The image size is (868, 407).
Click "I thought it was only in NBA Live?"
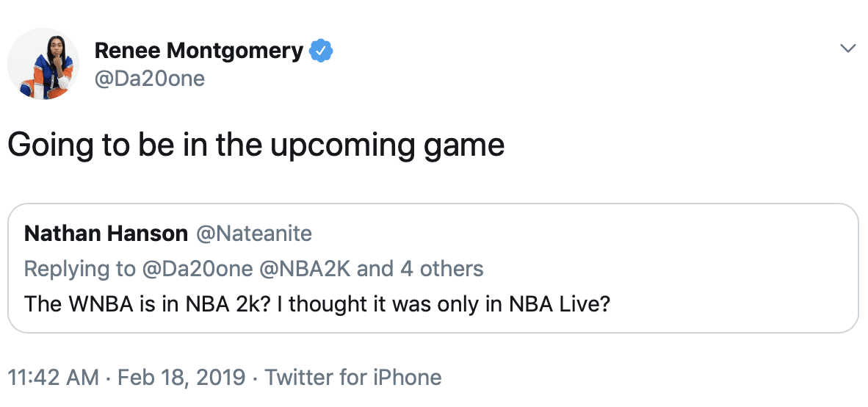449,303
